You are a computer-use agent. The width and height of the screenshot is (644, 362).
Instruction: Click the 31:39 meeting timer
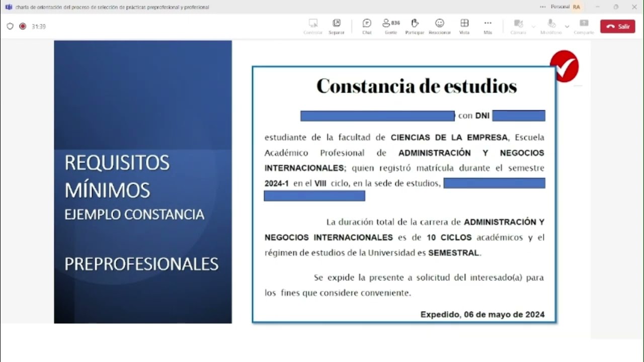pos(39,27)
